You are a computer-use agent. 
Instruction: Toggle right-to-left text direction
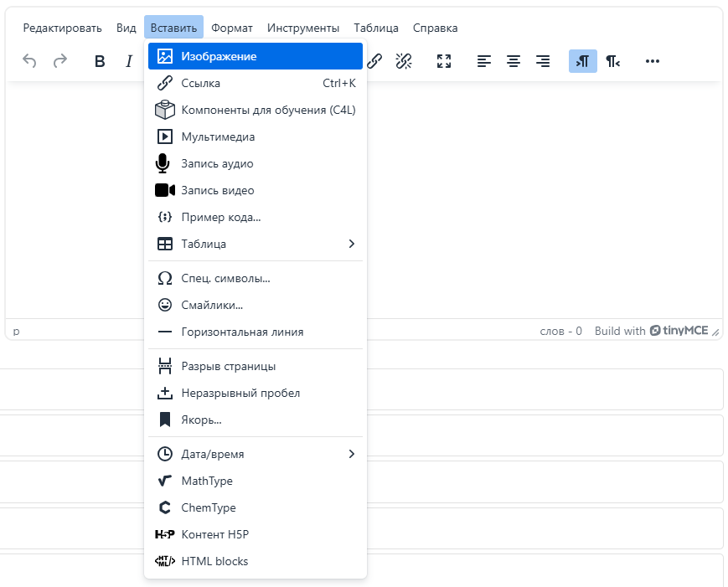point(612,61)
